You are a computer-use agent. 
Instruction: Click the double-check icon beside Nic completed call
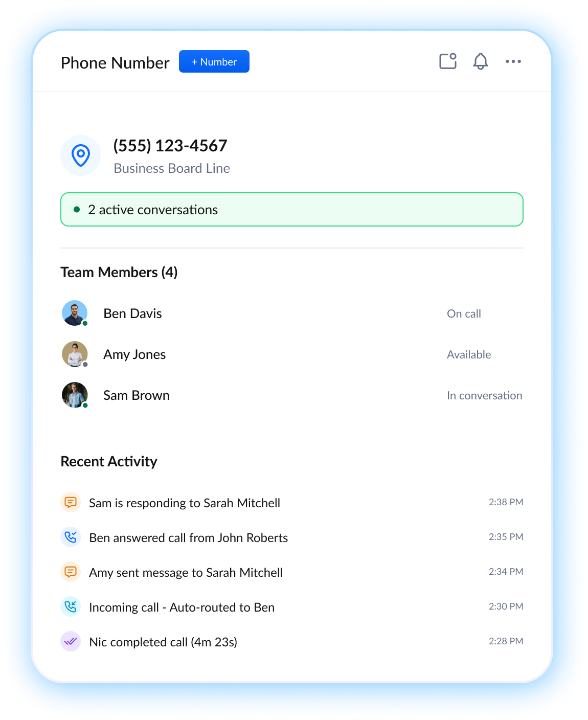71,641
